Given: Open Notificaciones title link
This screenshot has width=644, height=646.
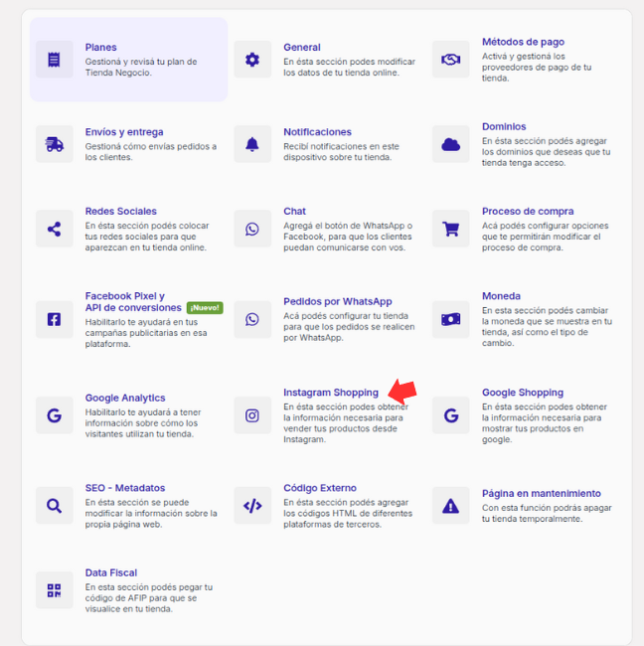Looking at the screenshot, I should [x=317, y=132].
